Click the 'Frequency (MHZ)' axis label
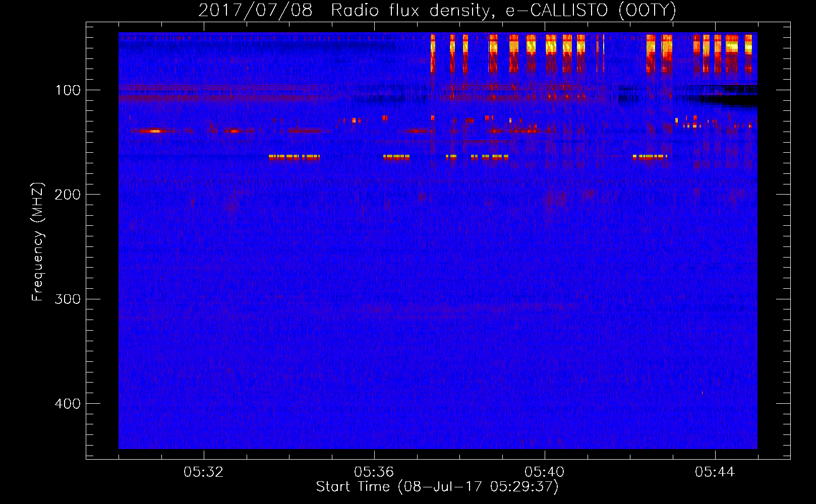The width and height of the screenshot is (816, 504). tap(38, 242)
